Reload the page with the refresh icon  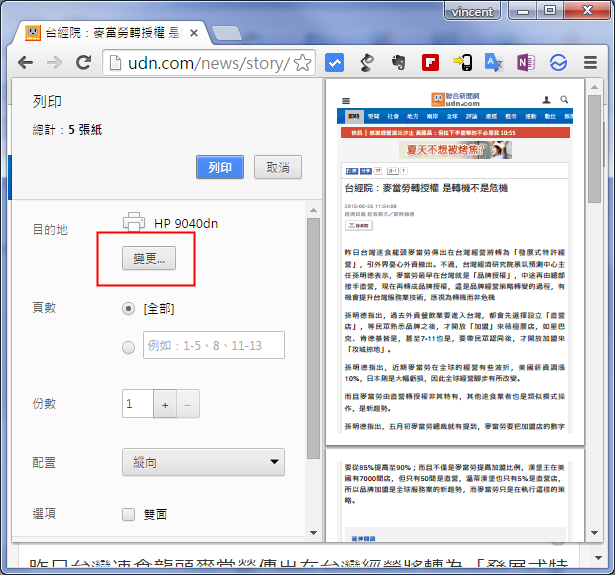(83, 63)
